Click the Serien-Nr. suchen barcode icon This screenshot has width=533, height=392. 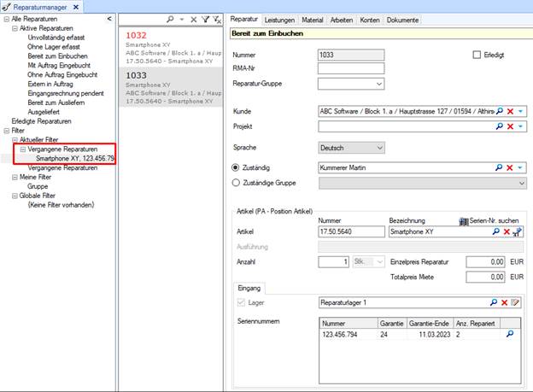(464, 221)
